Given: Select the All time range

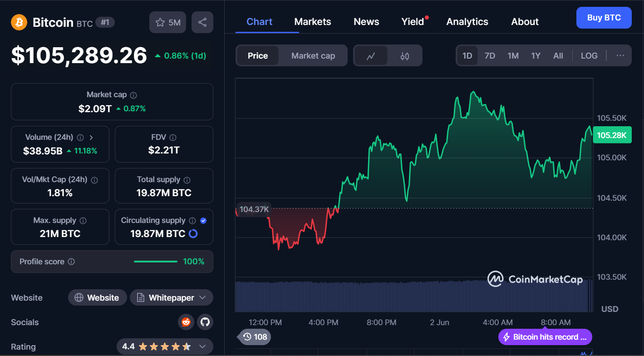Looking at the screenshot, I should [558, 56].
